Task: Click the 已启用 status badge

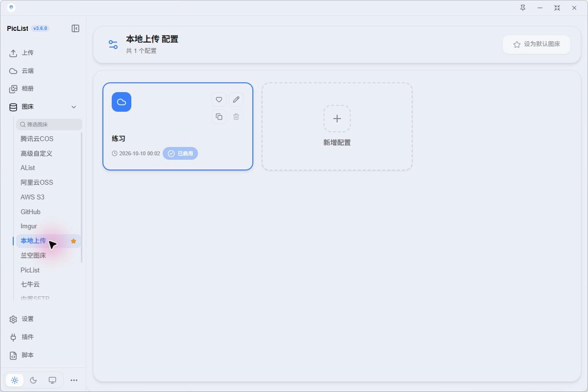Action: point(180,153)
